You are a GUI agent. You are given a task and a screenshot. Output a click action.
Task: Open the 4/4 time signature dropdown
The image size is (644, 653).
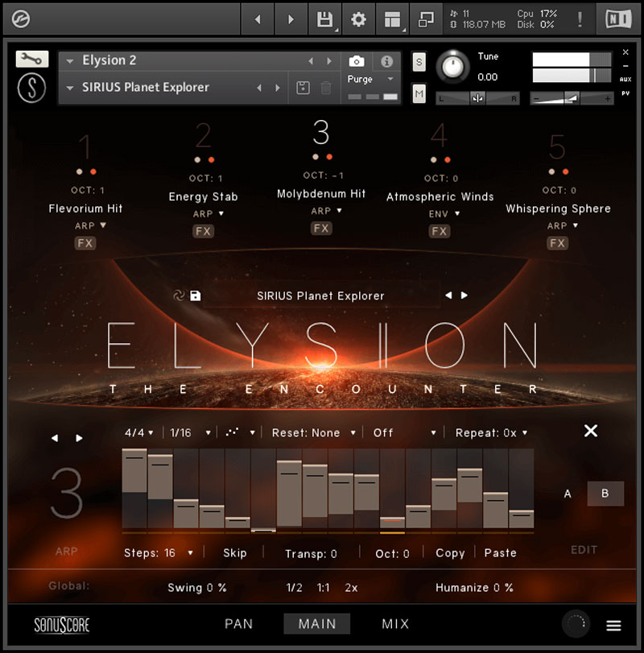[x=138, y=432]
